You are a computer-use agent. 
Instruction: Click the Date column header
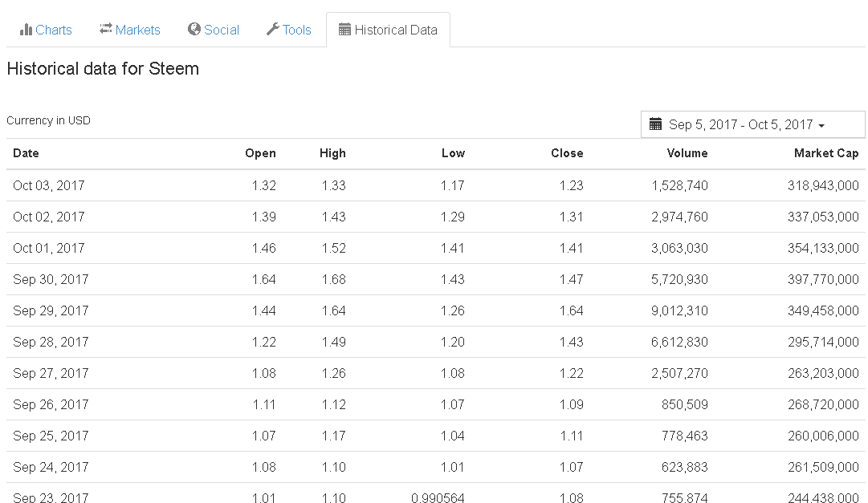26,153
